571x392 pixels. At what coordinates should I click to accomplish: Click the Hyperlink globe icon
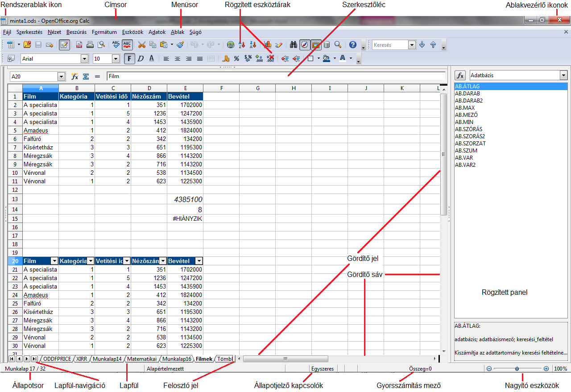[231, 45]
